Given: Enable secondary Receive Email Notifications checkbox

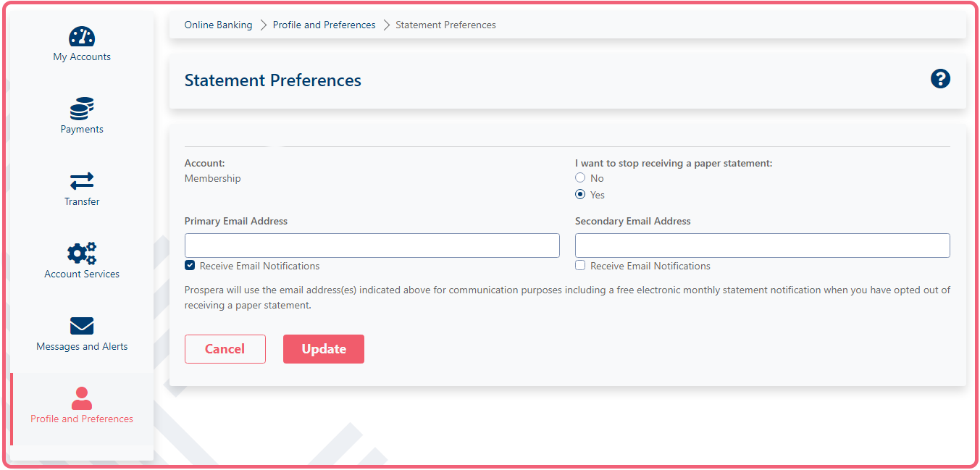Looking at the screenshot, I should click(x=580, y=266).
